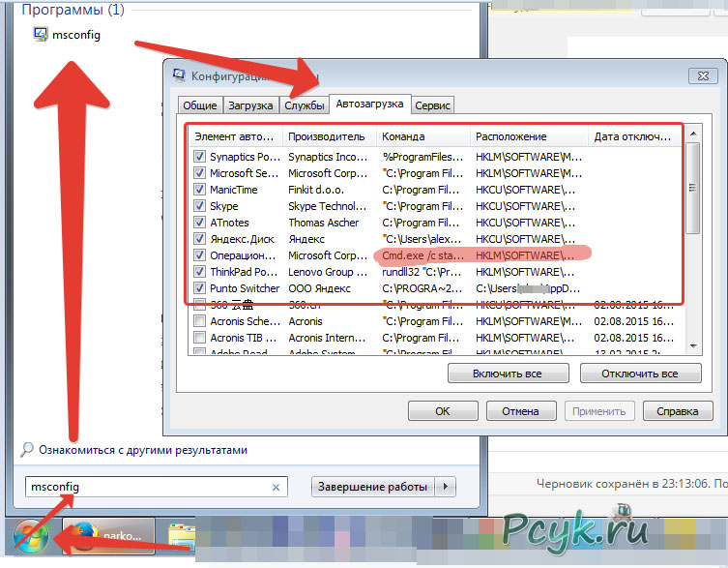
Task: Switch to the Общие tab
Action: point(199,105)
